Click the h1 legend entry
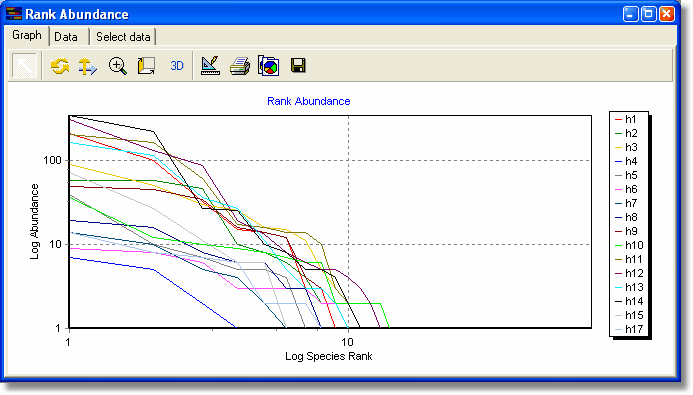This screenshot has height=395, width=693. pos(626,119)
